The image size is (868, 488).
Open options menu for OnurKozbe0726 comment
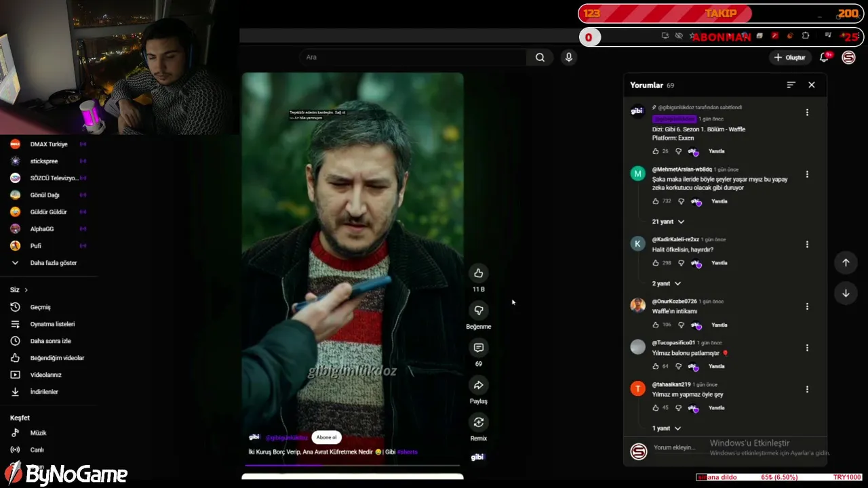[x=807, y=306]
